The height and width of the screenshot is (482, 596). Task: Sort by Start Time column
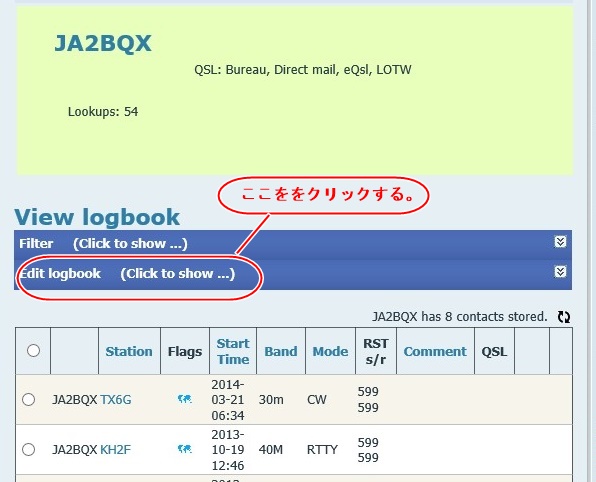click(x=233, y=351)
